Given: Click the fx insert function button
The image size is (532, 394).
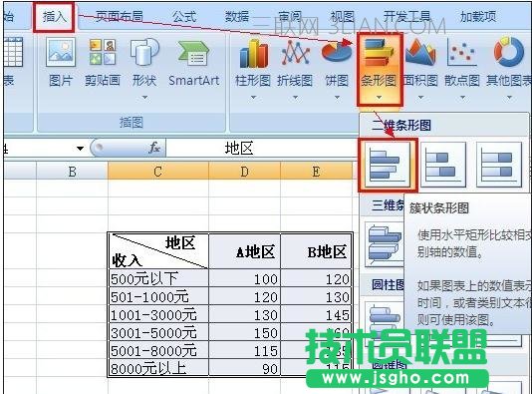Looking at the screenshot, I should coord(154,148).
